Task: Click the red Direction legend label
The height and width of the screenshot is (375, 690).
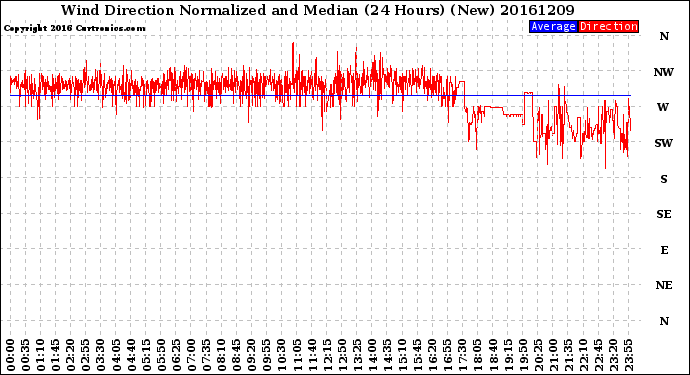Action: pyautogui.click(x=609, y=26)
